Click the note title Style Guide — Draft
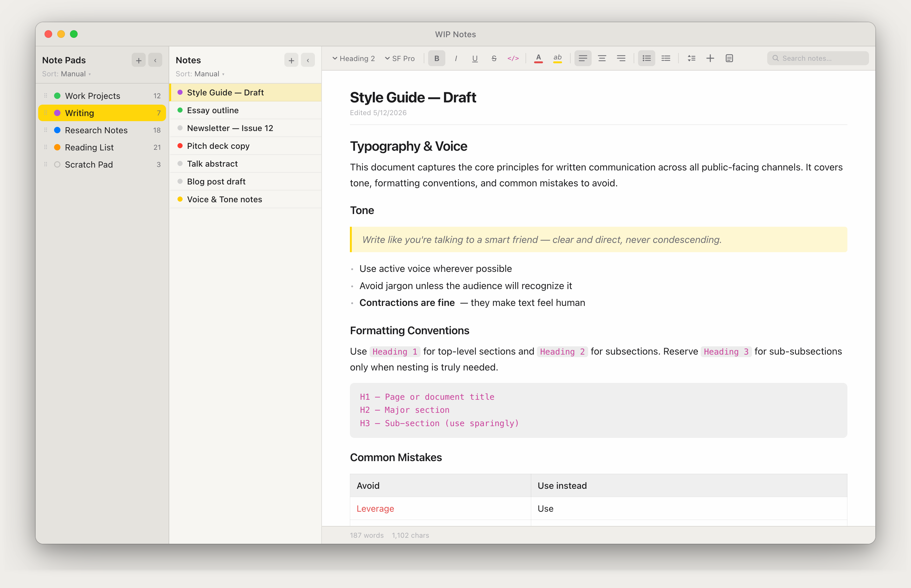Image resolution: width=911 pixels, height=588 pixels. pos(413,97)
